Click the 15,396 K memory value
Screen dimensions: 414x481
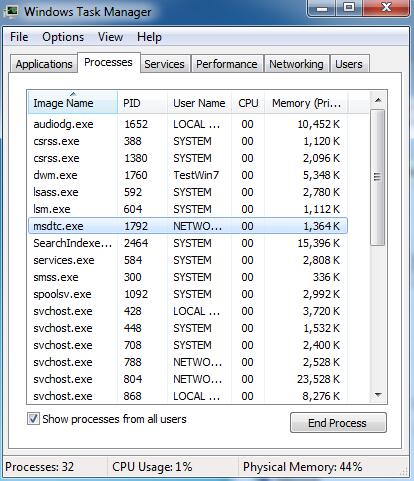[x=318, y=243]
